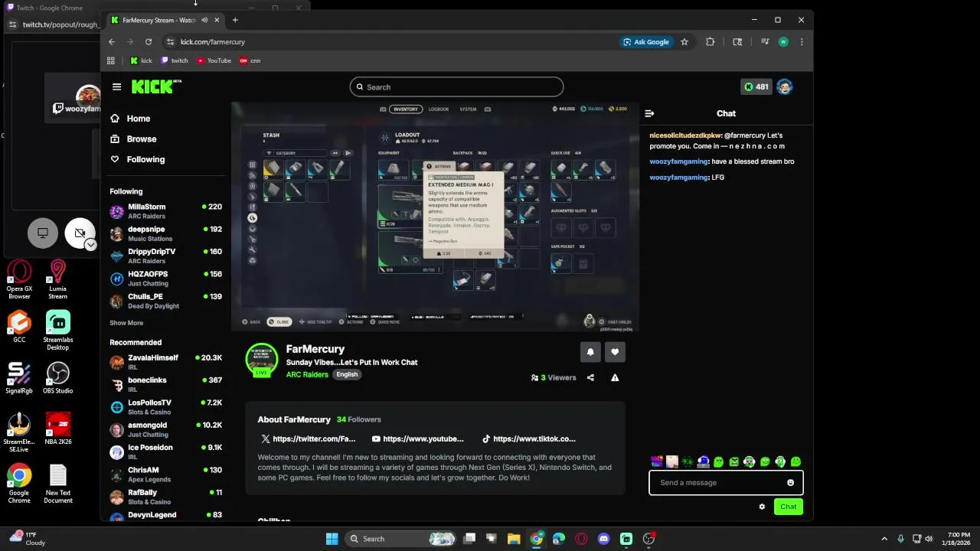Open ZavalaHimself recommended channel
980x551 pixels.
tap(165, 362)
